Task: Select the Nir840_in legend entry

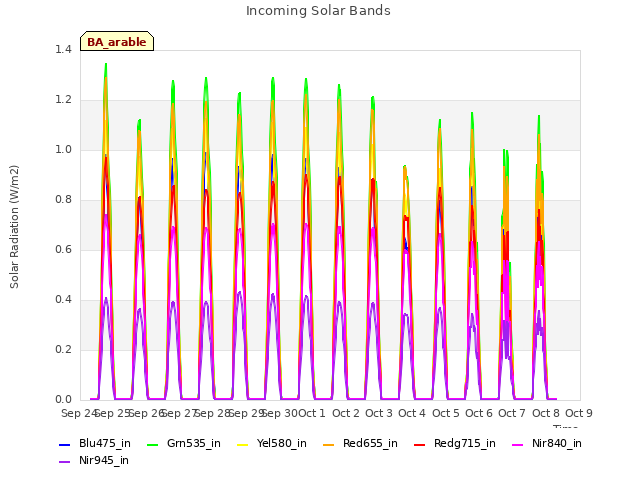Action: coord(547,443)
